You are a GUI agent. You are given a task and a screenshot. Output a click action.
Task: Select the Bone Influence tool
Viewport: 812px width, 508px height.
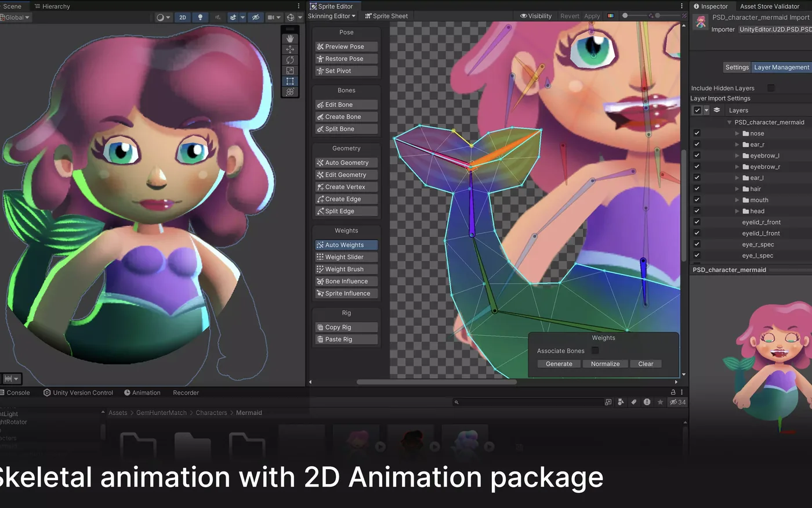(x=346, y=282)
